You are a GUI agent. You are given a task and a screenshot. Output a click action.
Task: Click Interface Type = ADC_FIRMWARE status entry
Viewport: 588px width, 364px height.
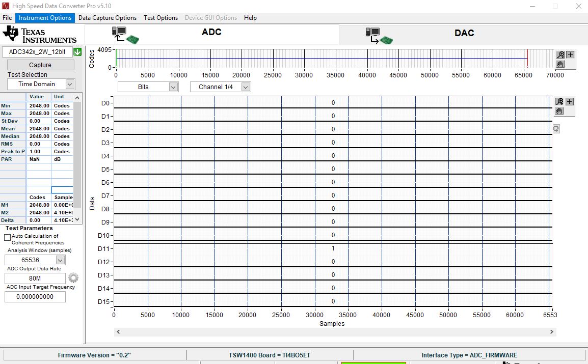[469, 355]
